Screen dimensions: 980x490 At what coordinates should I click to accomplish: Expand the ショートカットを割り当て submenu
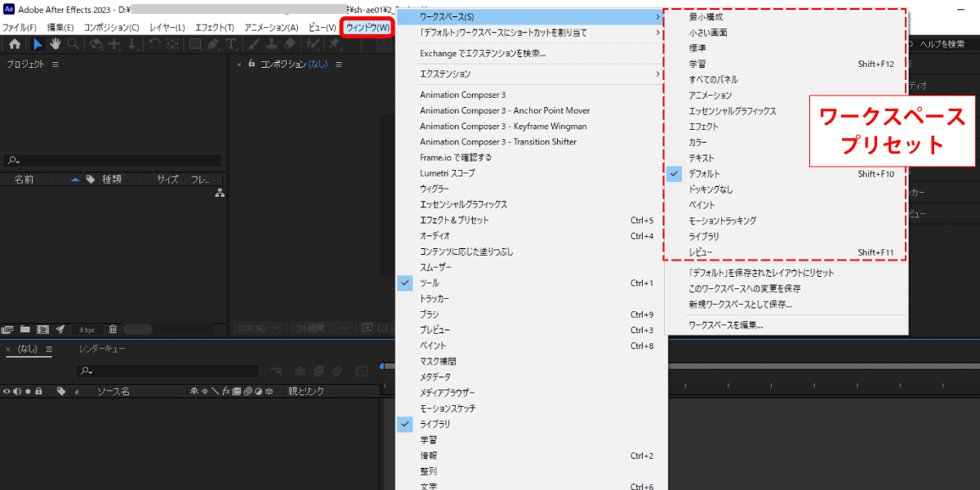(x=531, y=33)
